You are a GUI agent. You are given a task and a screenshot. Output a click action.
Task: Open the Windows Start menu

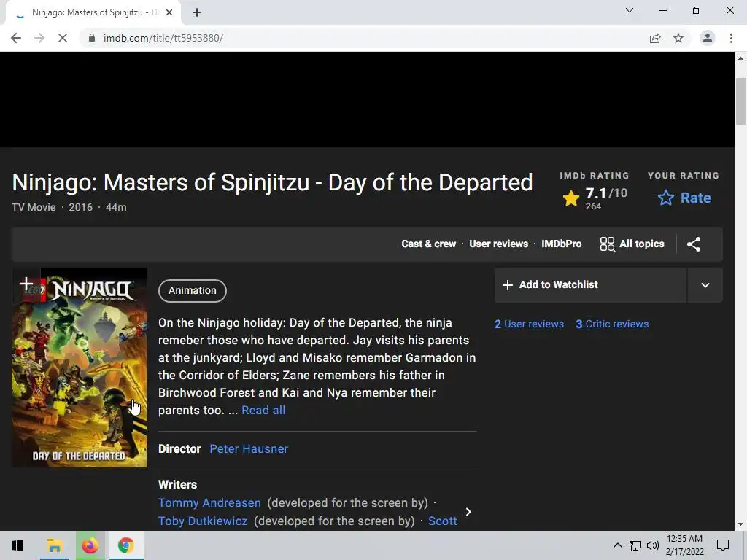18,545
